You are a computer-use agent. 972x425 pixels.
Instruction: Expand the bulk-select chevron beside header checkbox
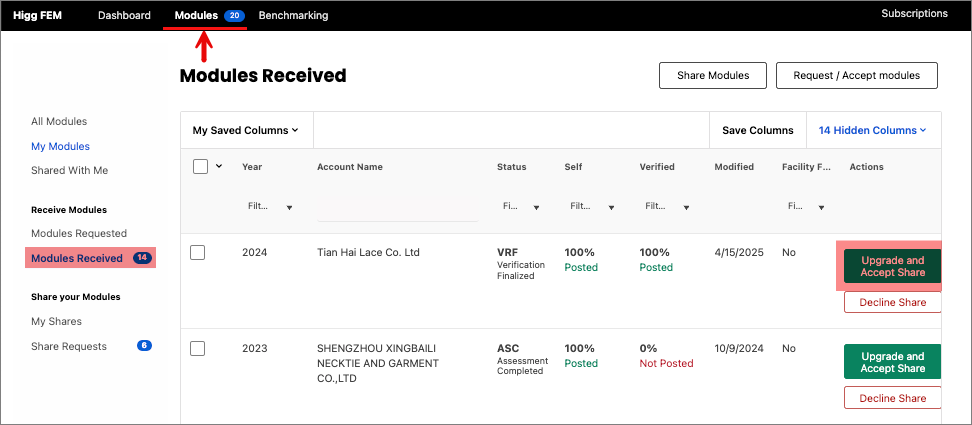pyautogui.click(x=219, y=166)
